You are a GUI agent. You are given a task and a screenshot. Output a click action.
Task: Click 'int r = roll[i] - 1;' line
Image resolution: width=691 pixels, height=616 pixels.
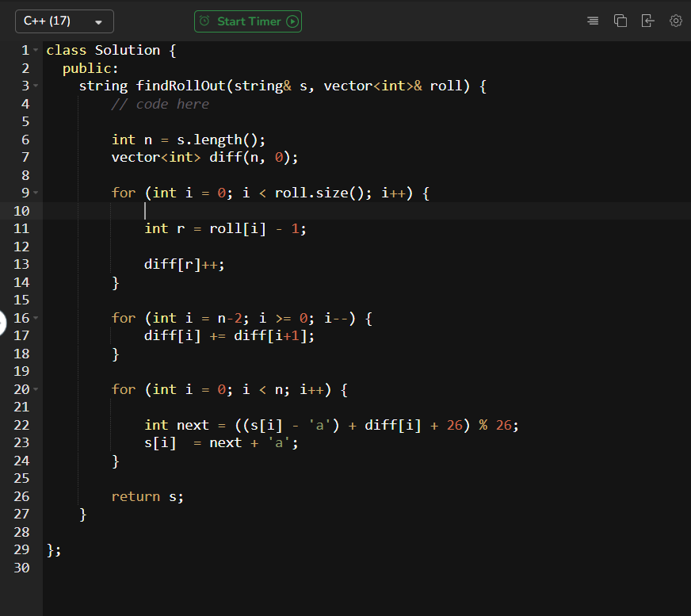coord(225,228)
